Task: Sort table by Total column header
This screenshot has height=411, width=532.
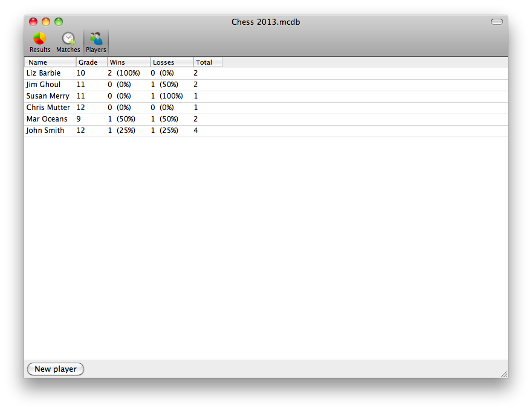Action: click(207, 62)
